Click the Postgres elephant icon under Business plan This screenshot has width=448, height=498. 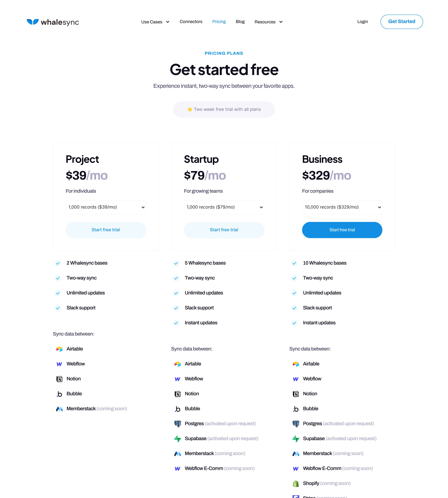[296, 424]
